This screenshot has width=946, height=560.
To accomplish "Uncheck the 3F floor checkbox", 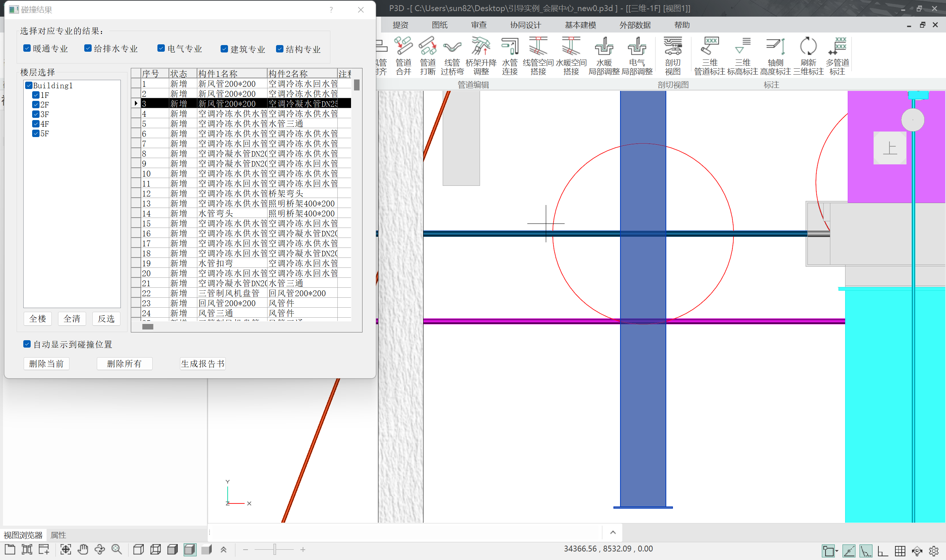I will tap(36, 114).
